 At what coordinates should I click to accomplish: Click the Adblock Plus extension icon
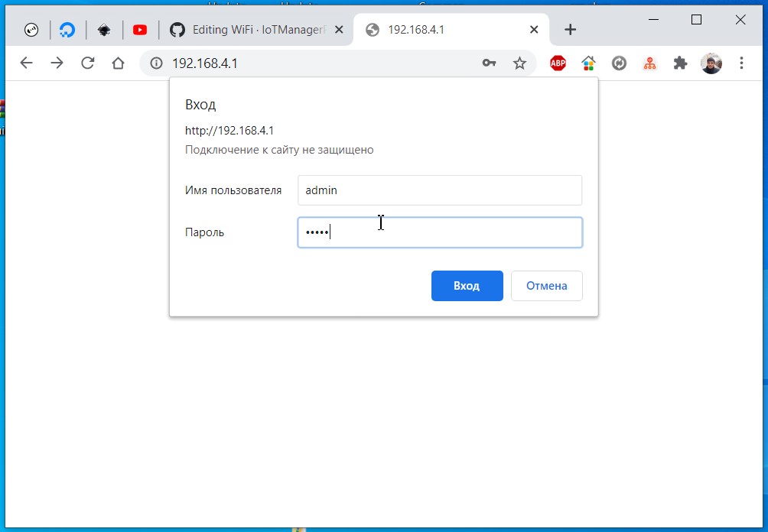(558, 63)
